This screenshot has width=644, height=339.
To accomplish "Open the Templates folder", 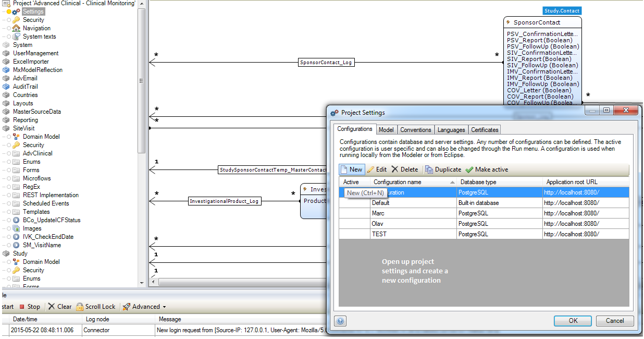I will [36, 212].
